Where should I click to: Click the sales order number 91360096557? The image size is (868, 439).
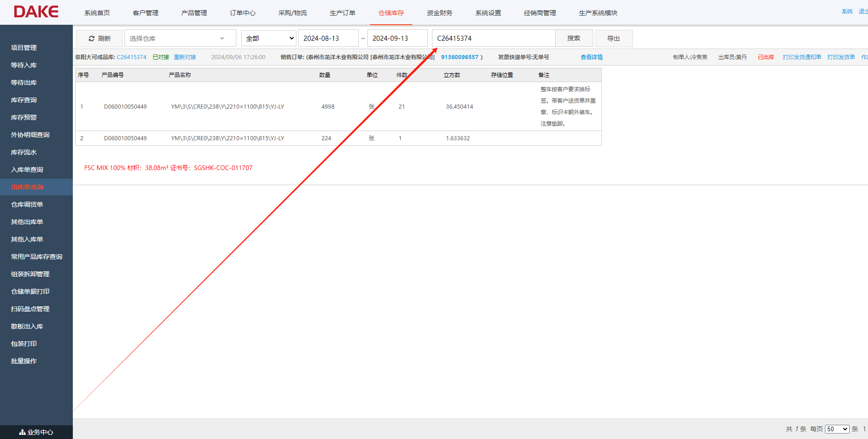460,57
